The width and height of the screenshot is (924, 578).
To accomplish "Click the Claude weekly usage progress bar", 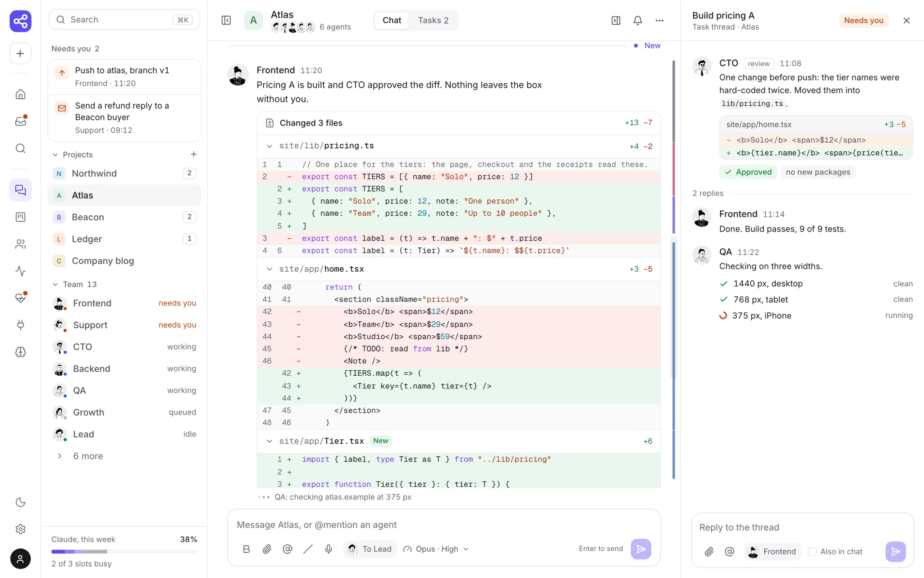I will click(124, 552).
